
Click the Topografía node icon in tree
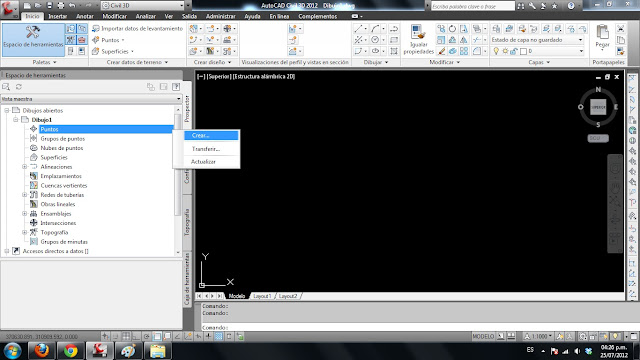click(34, 232)
